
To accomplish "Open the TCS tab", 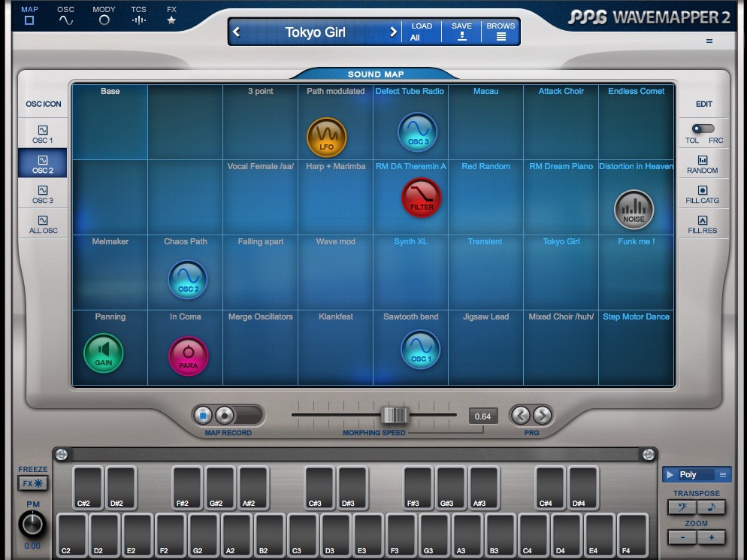I will (138, 15).
